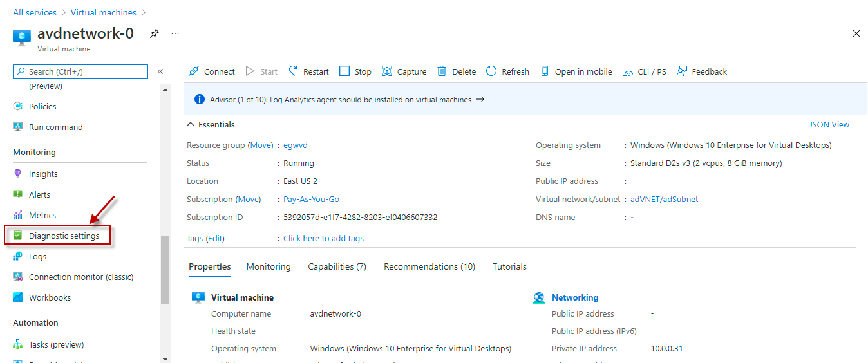Viewport: 868px width, 363px height.
Task: Select the Subscription ID value
Action: click(361, 218)
